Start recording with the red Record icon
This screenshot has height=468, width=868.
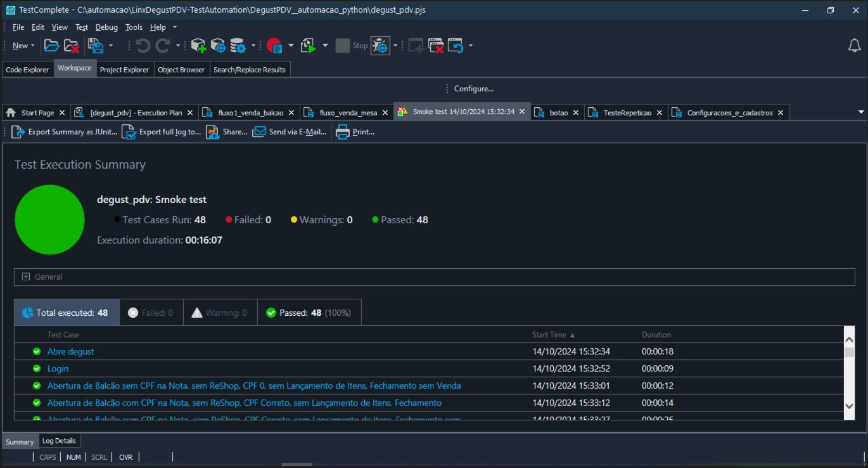pos(274,46)
